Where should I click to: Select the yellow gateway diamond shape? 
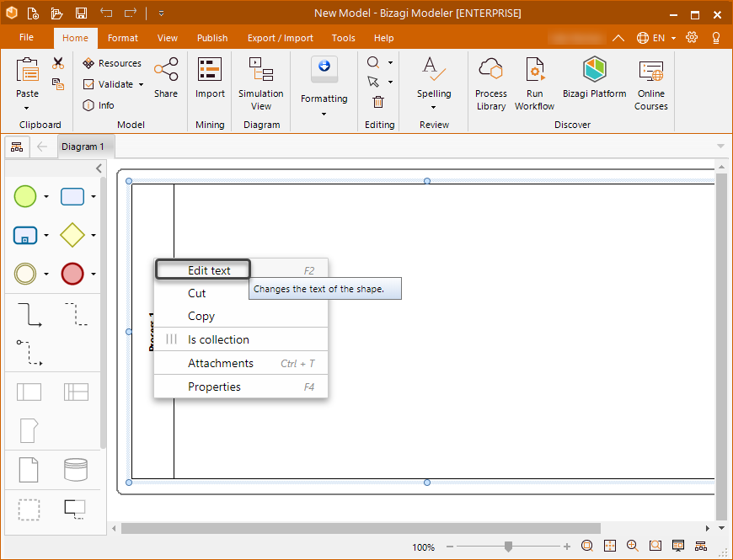tap(72, 235)
